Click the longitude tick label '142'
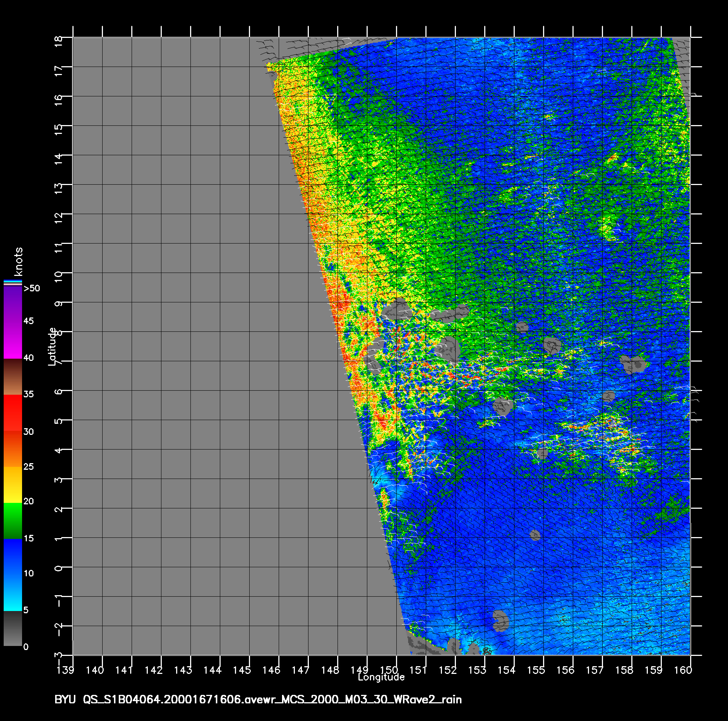Image resolution: width=728 pixels, height=721 pixels. coord(153,670)
